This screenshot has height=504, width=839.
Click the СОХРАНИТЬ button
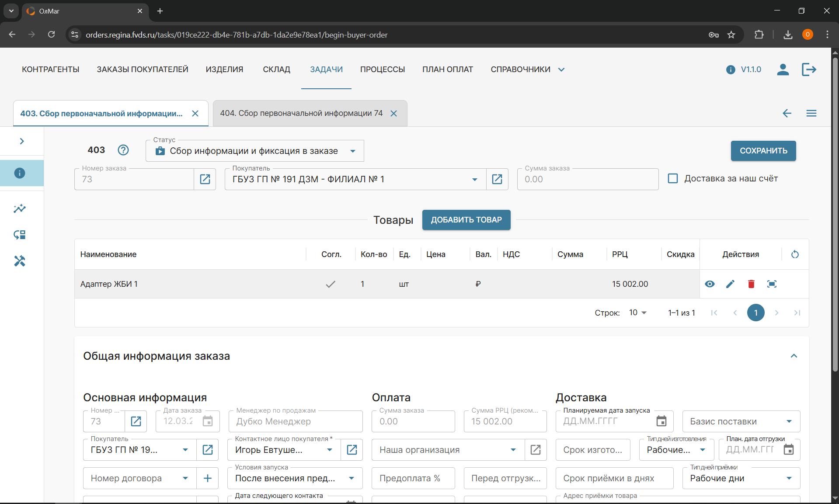coord(763,151)
